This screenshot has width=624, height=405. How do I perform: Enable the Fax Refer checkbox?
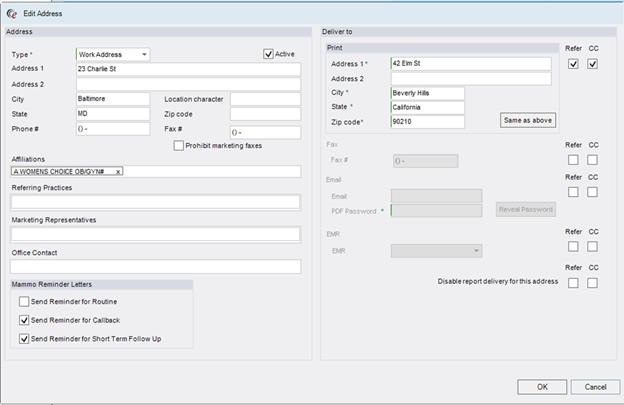point(573,160)
